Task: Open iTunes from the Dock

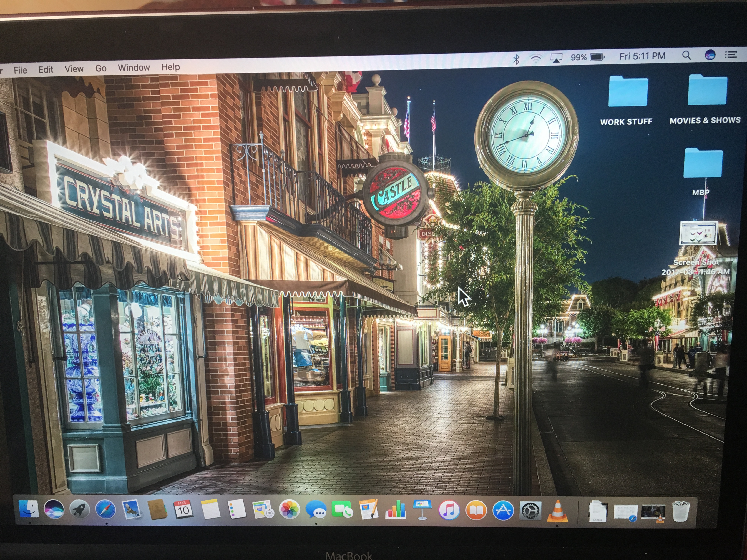Action: (x=449, y=510)
